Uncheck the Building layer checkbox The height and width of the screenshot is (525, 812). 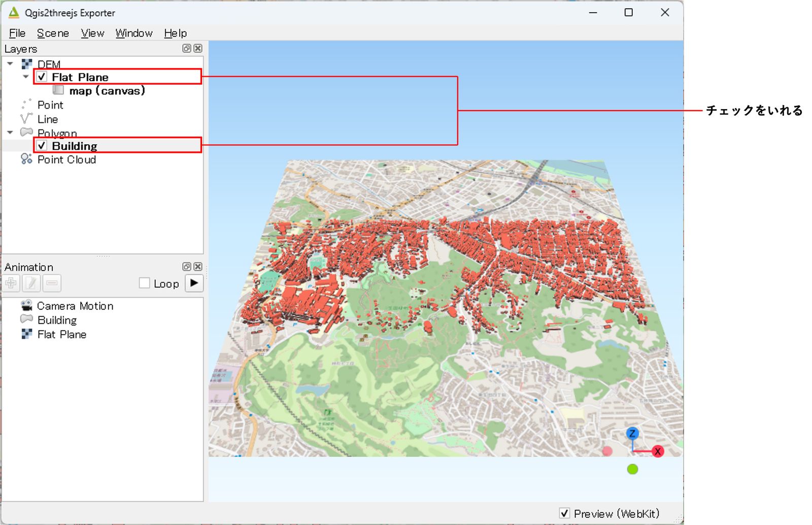pos(42,146)
